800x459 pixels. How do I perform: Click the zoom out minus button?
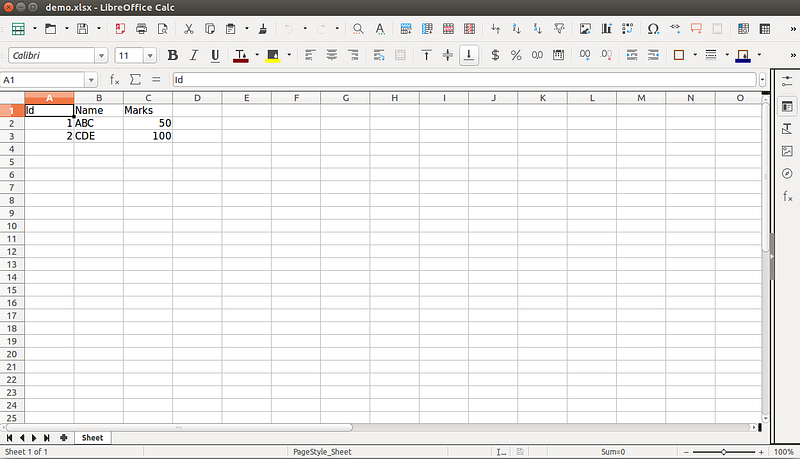point(686,452)
